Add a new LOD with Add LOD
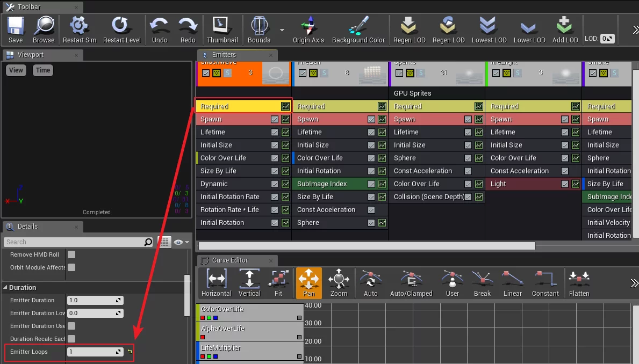 pyautogui.click(x=565, y=26)
